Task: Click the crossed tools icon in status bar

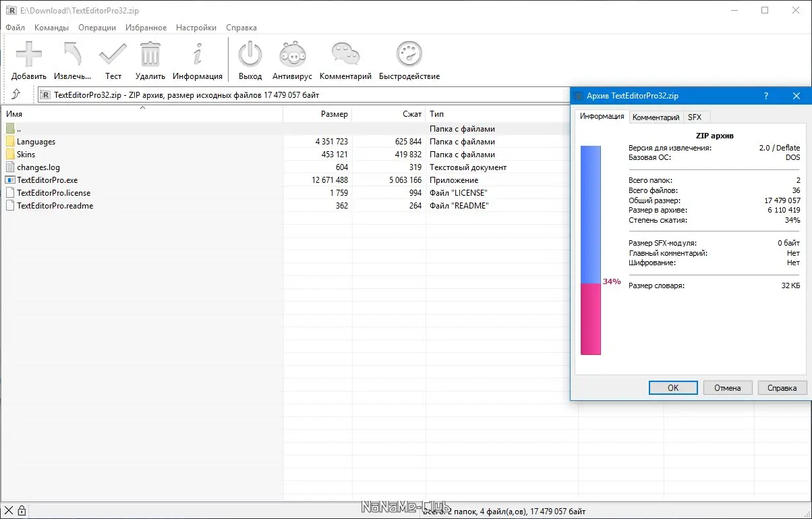Action: click(x=9, y=510)
